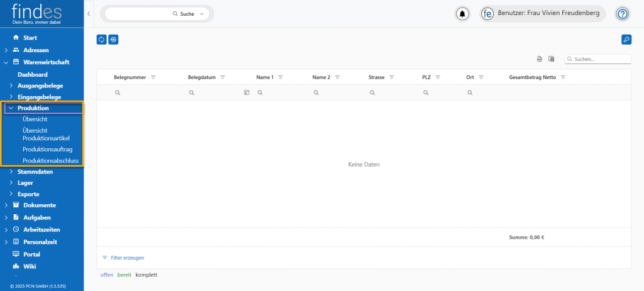644x291 pixels.
Task: Click the filter icon on Ort column
Action: (481, 77)
